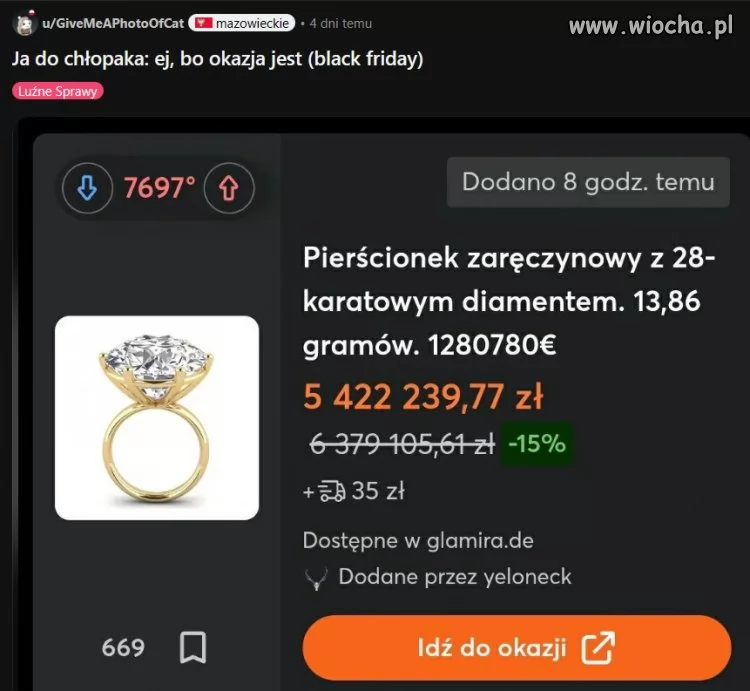Click the GiveMeAPhotoOfCat user avatar
750x691 pixels.
(24, 23)
